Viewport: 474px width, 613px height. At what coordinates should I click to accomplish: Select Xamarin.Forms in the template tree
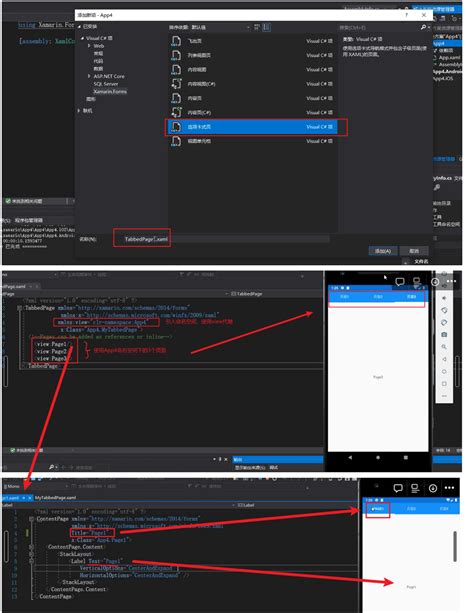110,91
